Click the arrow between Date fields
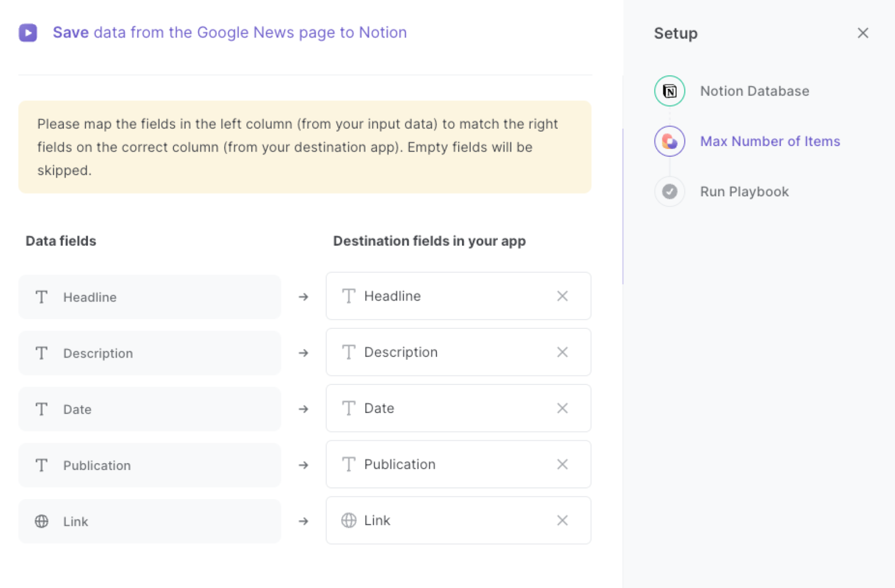 pos(304,409)
